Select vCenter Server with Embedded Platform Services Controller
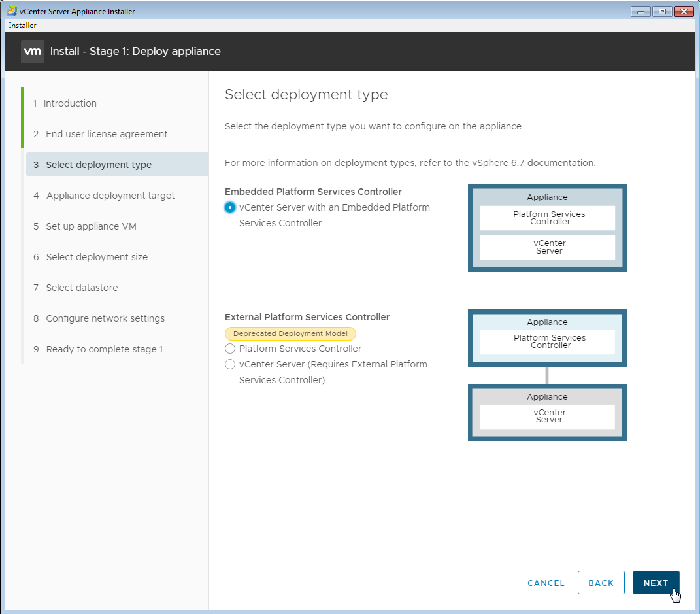 point(230,207)
